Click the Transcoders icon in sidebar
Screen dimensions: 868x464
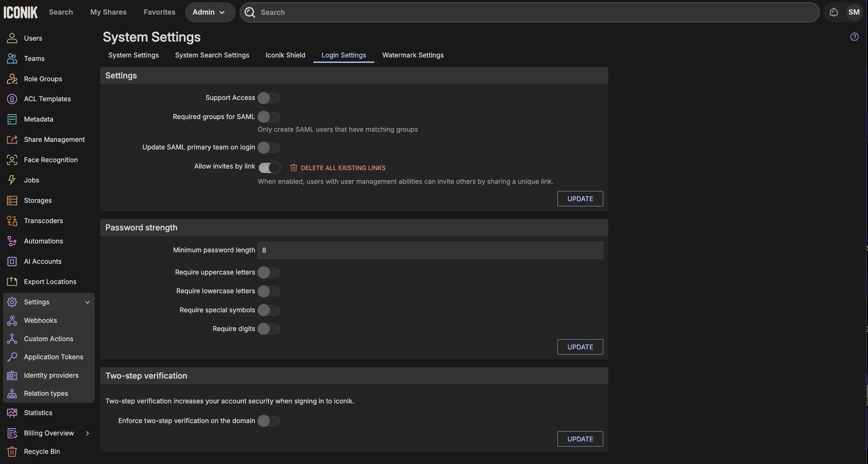(12, 221)
